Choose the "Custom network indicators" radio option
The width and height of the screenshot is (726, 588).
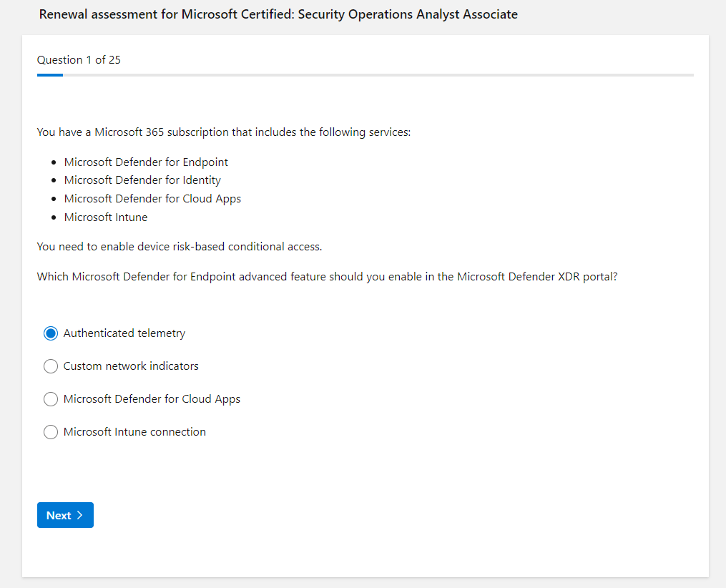tap(51, 366)
